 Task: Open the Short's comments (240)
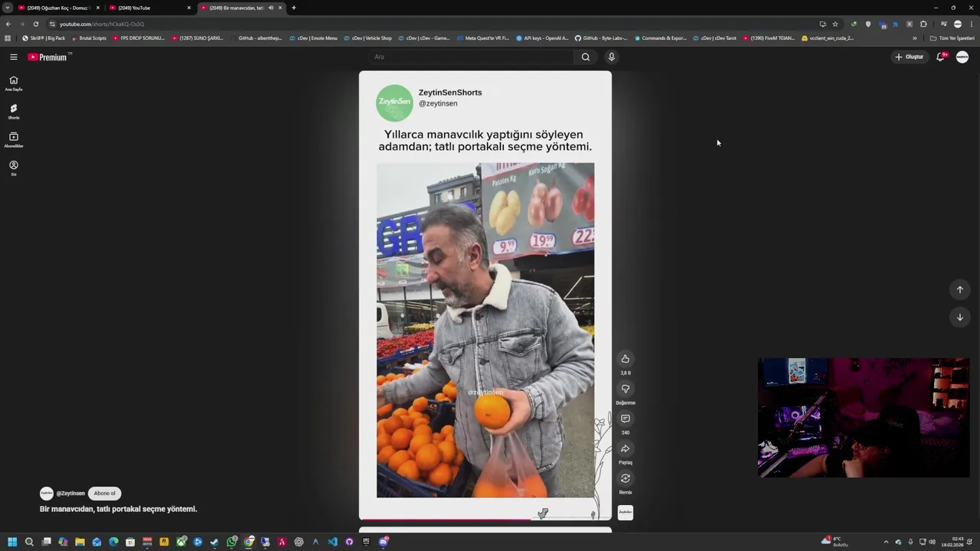tap(626, 419)
